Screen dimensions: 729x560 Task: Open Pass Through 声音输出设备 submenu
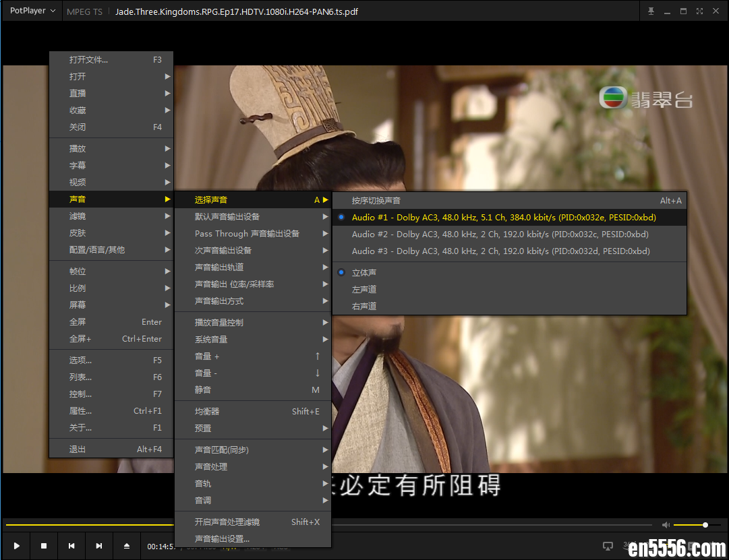[x=253, y=233]
